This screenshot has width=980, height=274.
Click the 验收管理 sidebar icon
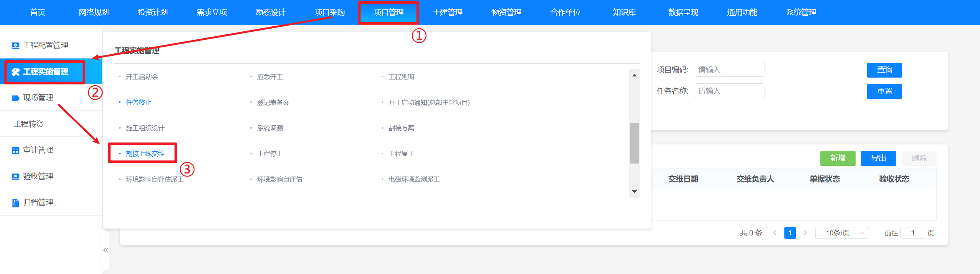coord(15,177)
